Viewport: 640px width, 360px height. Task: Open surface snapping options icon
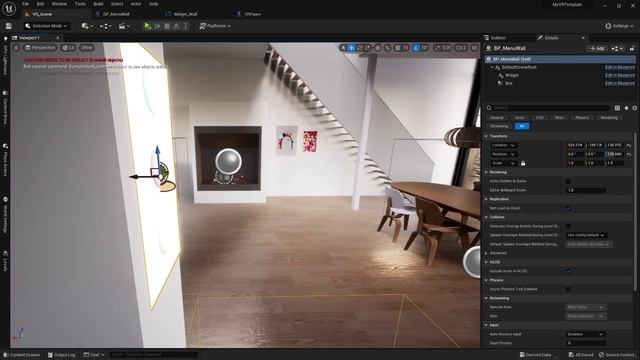[x=388, y=48]
